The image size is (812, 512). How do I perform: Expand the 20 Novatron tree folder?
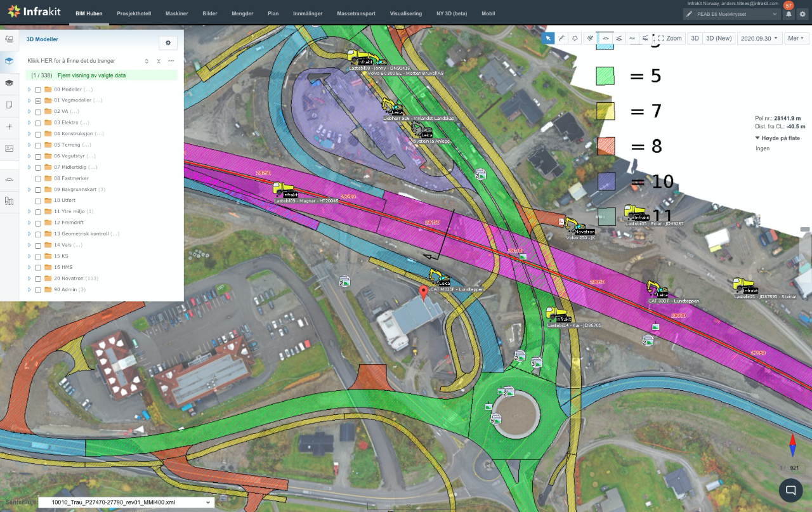click(28, 278)
